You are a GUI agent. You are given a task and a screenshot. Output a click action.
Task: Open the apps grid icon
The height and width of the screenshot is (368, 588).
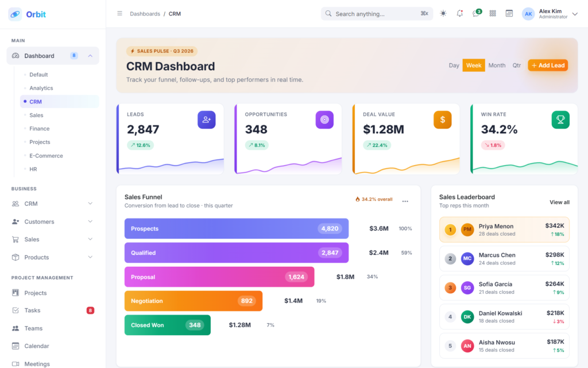click(x=493, y=14)
